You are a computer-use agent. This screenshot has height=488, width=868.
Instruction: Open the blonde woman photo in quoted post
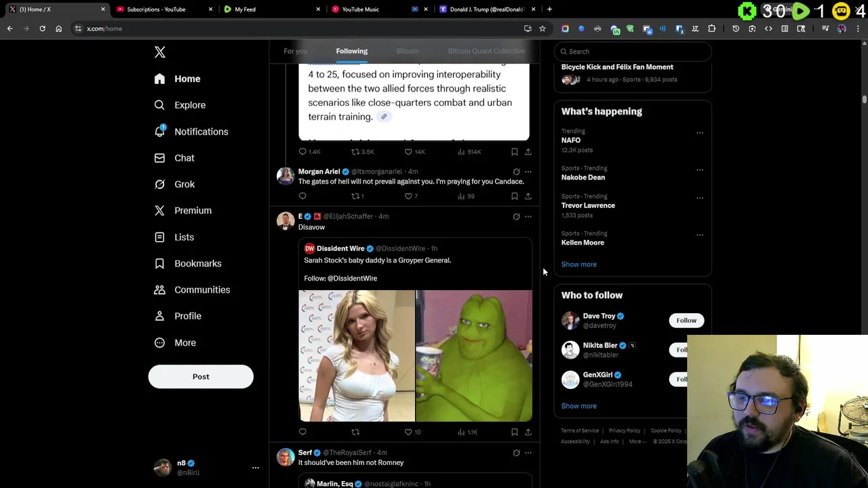[x=357, y=356]
